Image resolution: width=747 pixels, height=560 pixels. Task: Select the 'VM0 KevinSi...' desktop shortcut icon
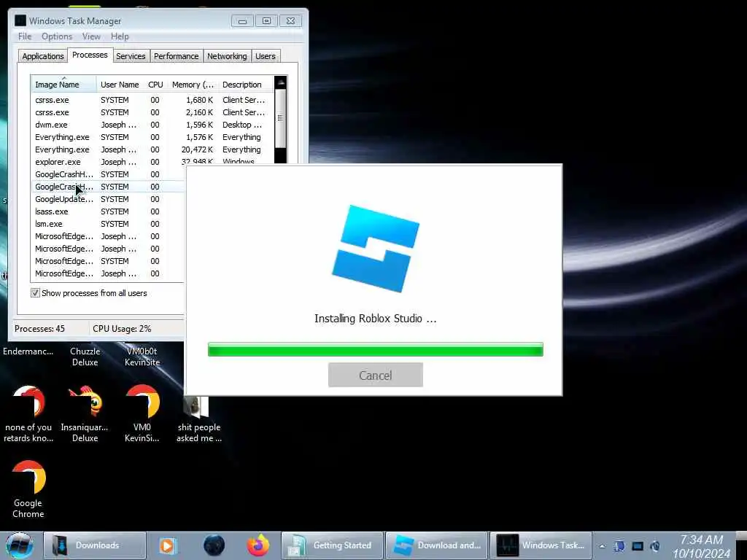tap(142, 413)
